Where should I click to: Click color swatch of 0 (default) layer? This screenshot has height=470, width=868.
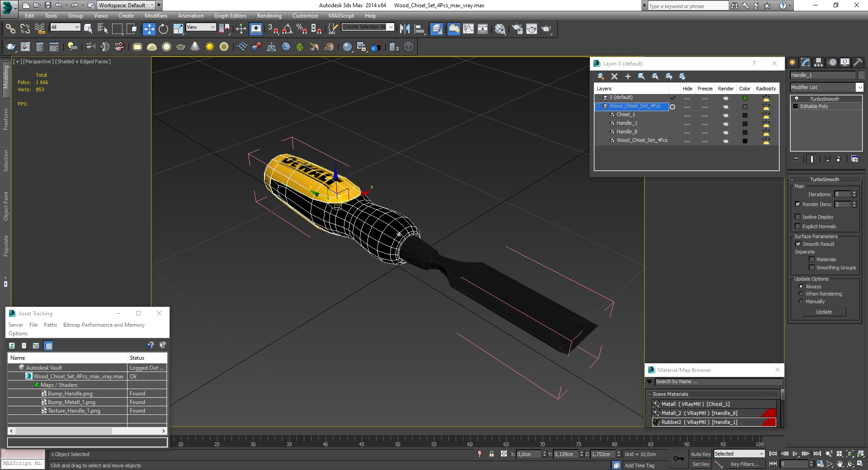click(745, 98)
